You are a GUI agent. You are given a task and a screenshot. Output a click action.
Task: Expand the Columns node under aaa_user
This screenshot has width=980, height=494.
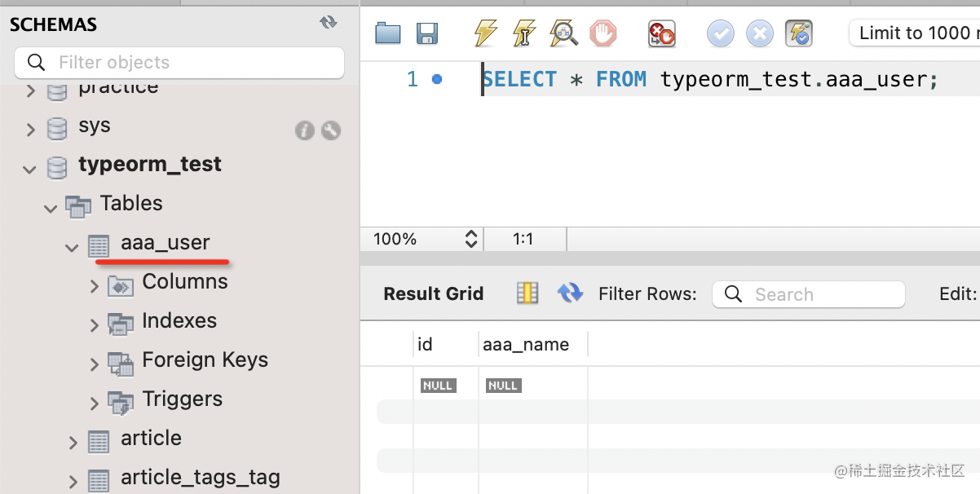[x=95, y=286]
